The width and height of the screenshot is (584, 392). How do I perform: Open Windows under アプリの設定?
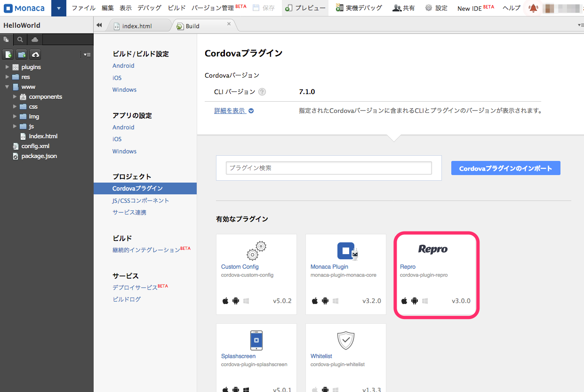pyautogui.click(x=124, y=151)
